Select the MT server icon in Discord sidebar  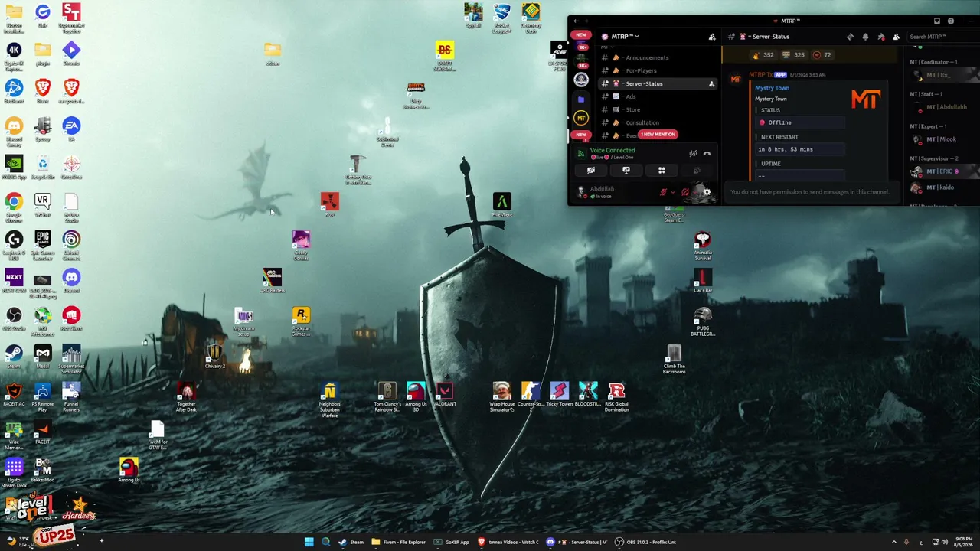[x=581, y=118]
